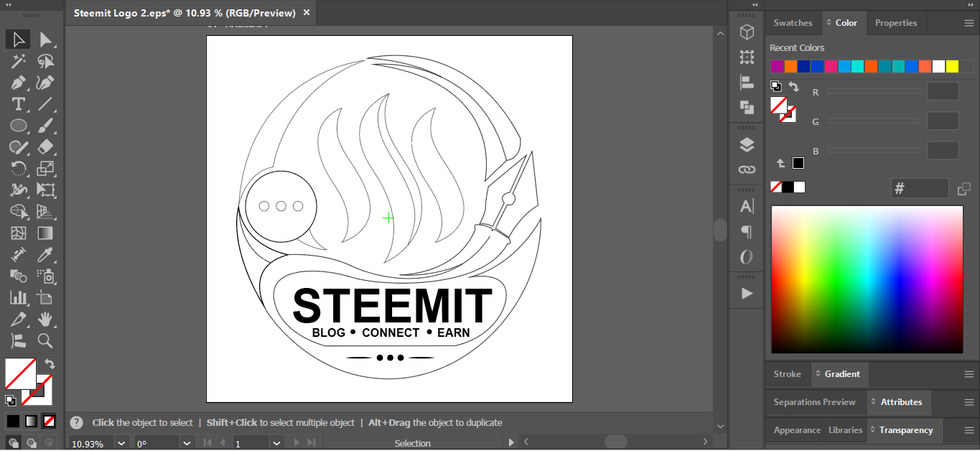Activate the Slice tool

coord(19,319)
